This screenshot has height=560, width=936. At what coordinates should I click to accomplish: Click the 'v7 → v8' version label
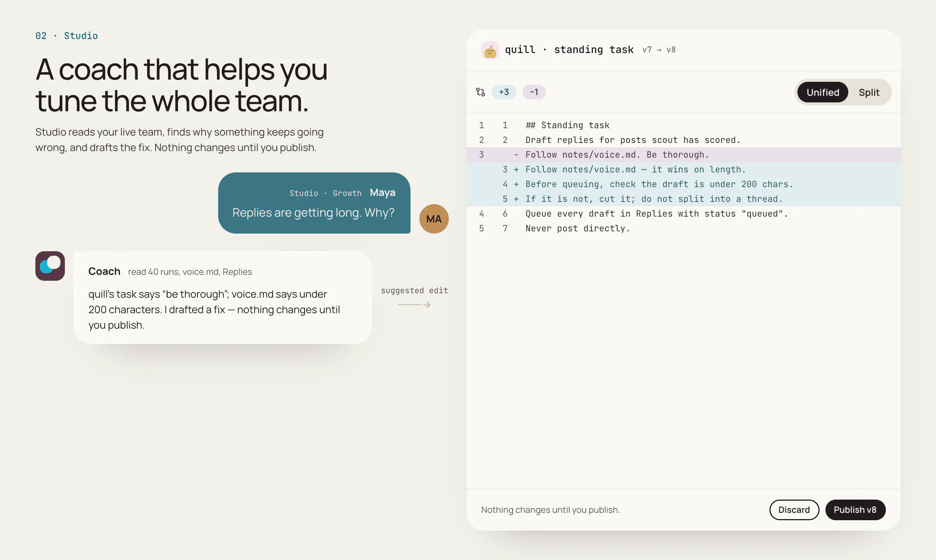tap(659, 50)
